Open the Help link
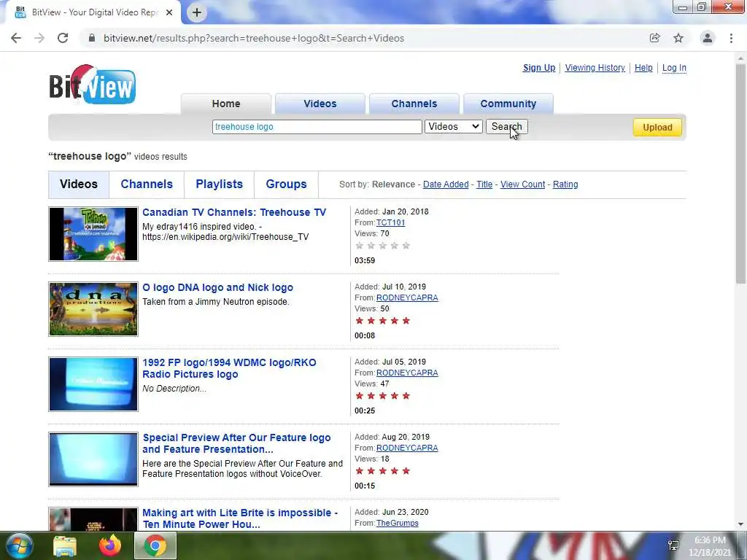 643,68
